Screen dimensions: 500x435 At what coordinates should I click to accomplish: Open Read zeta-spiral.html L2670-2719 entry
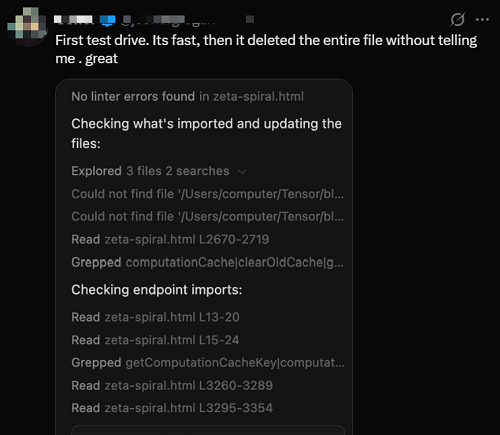[170, 239]
